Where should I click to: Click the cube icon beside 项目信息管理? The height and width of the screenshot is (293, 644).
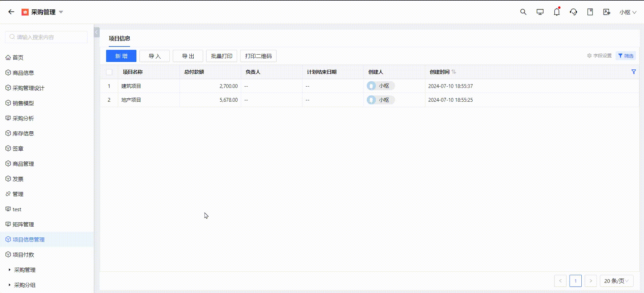[x=8, y=239]
